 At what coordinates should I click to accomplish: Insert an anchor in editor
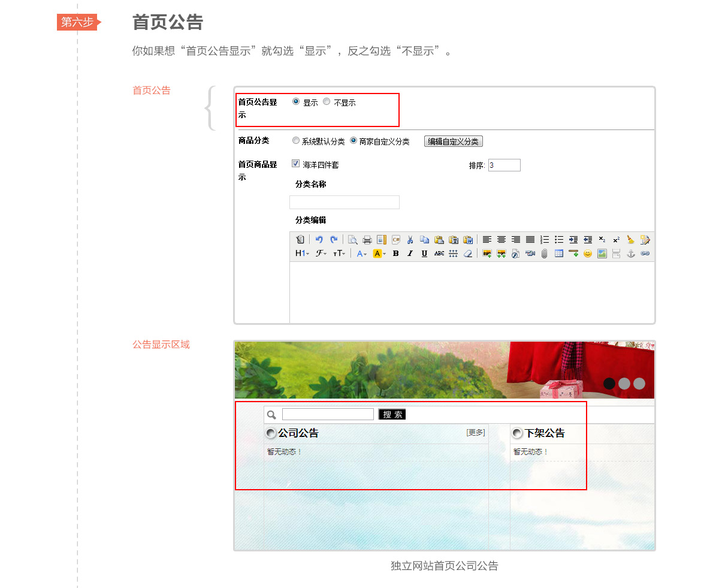click(x=631, y=254)
